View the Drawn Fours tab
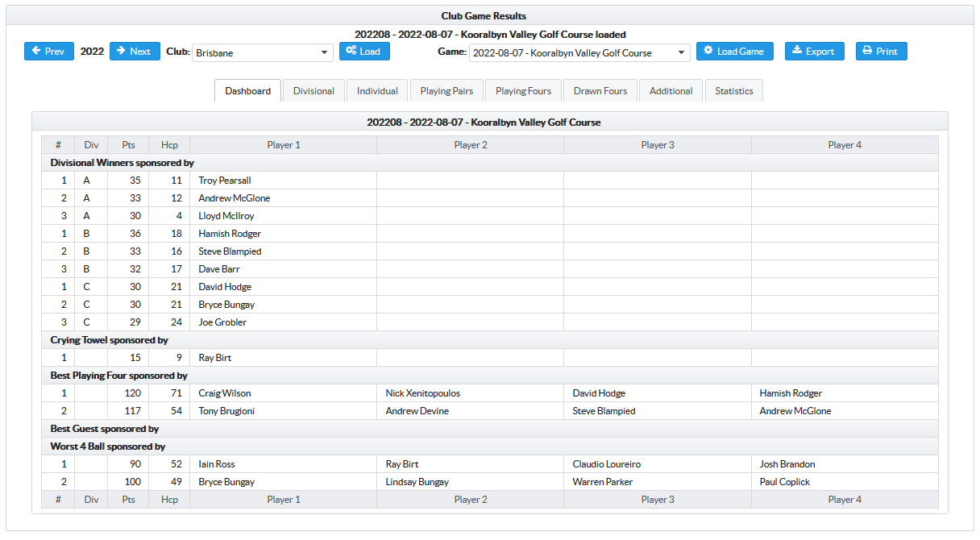The height and width of the screenshot is (540, 980). click(x=600, y=91)
